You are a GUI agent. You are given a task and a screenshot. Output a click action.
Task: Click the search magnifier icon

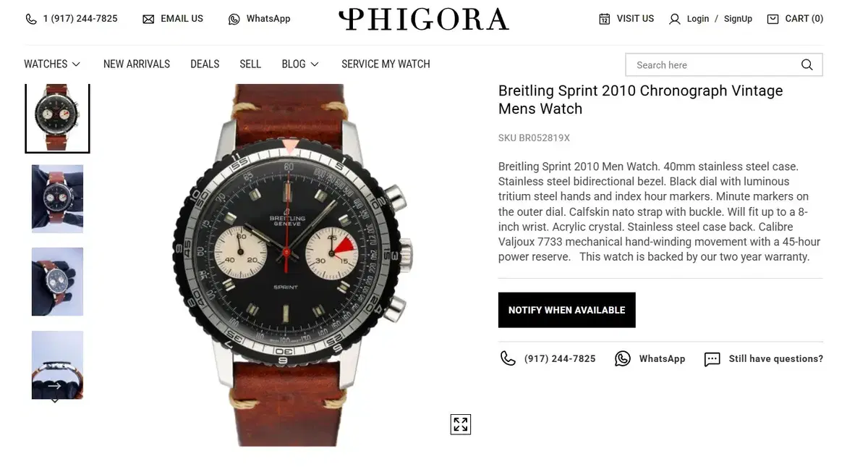coord(807,64)
